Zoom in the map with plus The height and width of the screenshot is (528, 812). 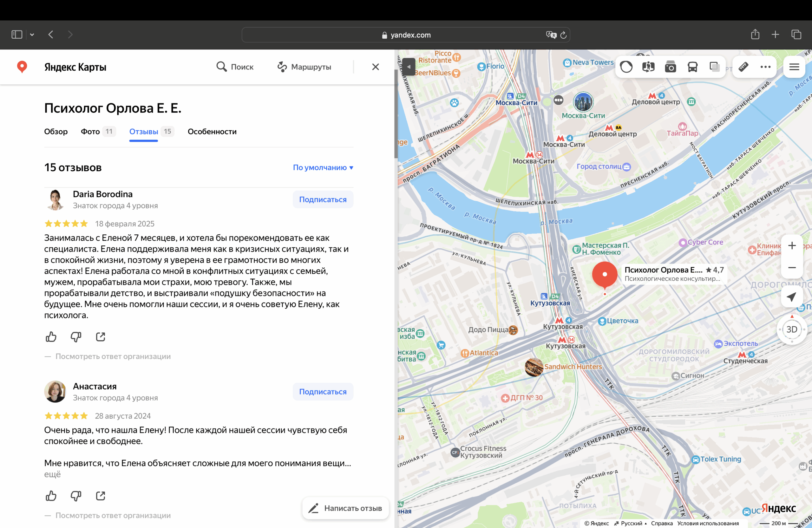(x=791, y=245)
